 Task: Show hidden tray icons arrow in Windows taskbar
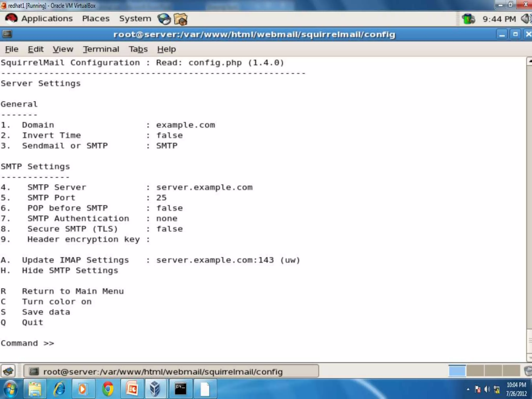click(468, 389)
